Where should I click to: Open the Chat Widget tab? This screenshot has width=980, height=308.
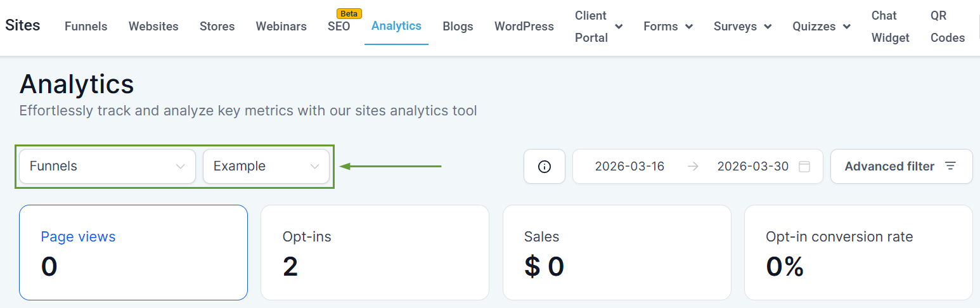890,27
